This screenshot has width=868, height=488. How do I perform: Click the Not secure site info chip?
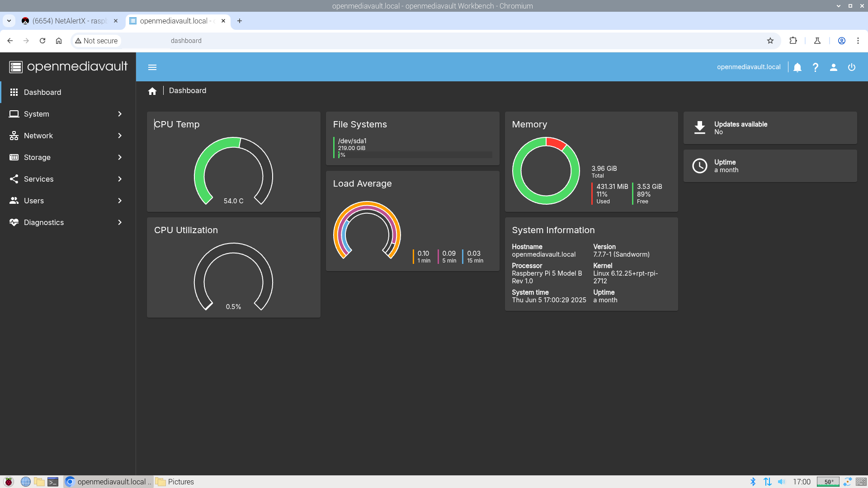(x=96, y=41)
